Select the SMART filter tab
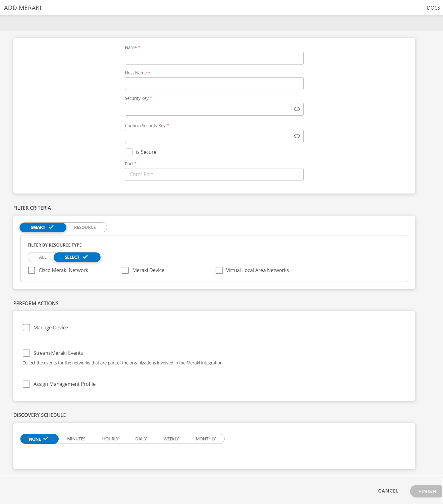This screenshot has width=443, height=504. [x=43, y=227]
